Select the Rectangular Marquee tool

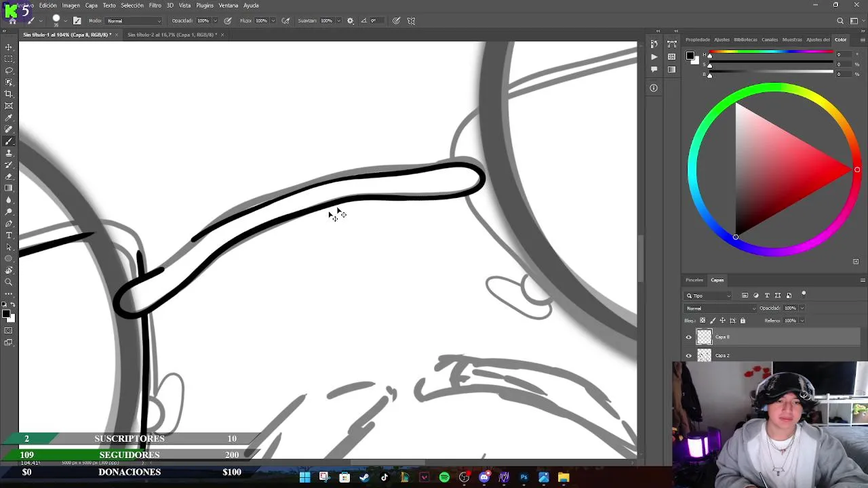(x=9, y=59)
